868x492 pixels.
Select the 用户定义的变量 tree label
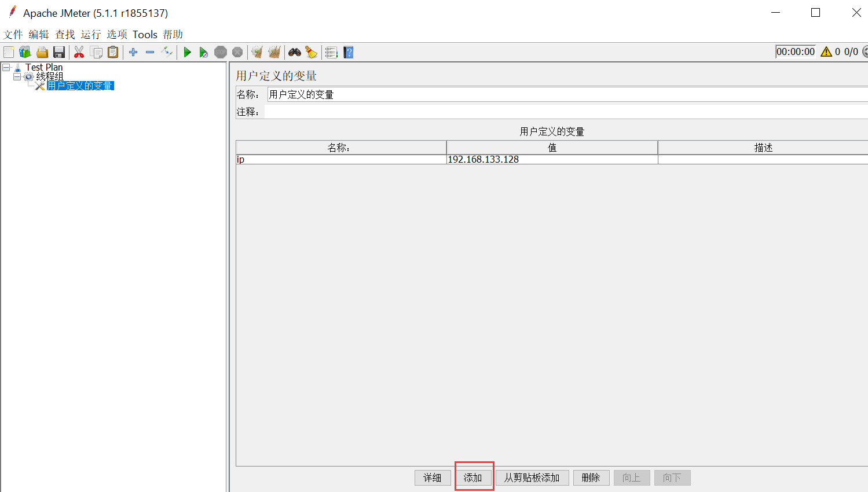click(x=80, y=86)
